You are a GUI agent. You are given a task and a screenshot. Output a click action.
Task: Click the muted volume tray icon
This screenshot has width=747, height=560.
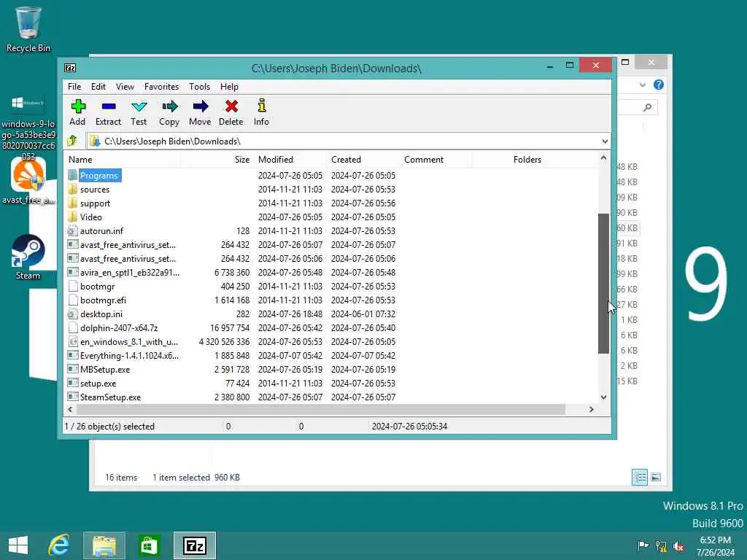[678, 545]
